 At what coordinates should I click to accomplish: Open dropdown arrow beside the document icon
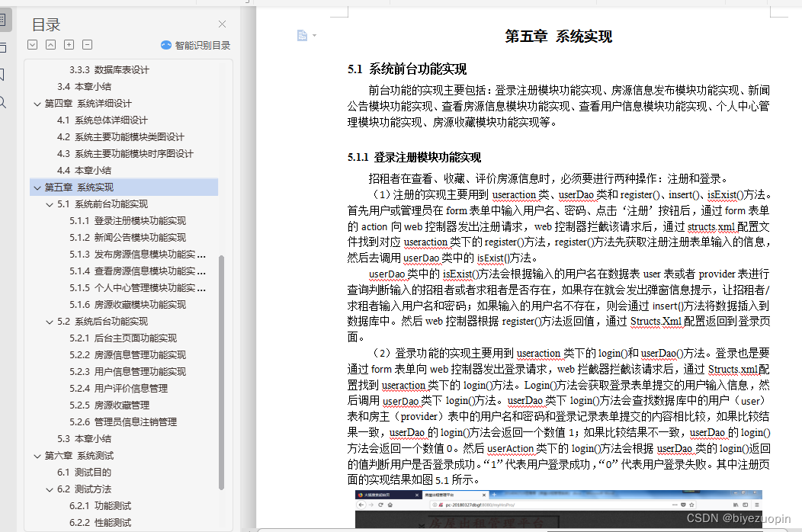click(x=314, y=35)
